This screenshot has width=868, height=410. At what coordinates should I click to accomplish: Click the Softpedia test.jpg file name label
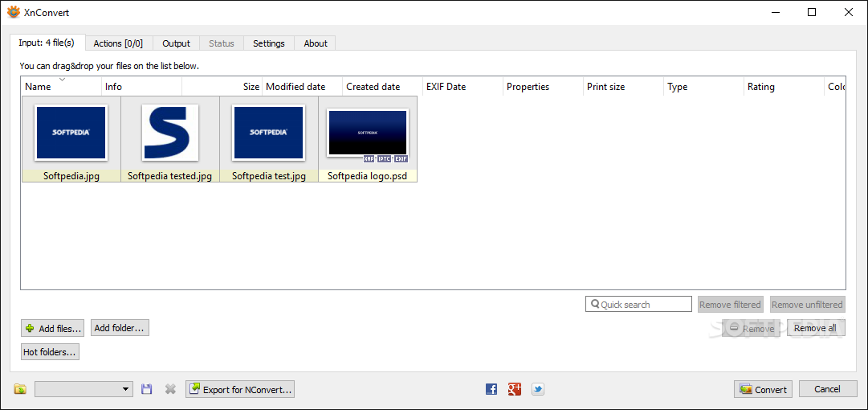click(268, 176)
